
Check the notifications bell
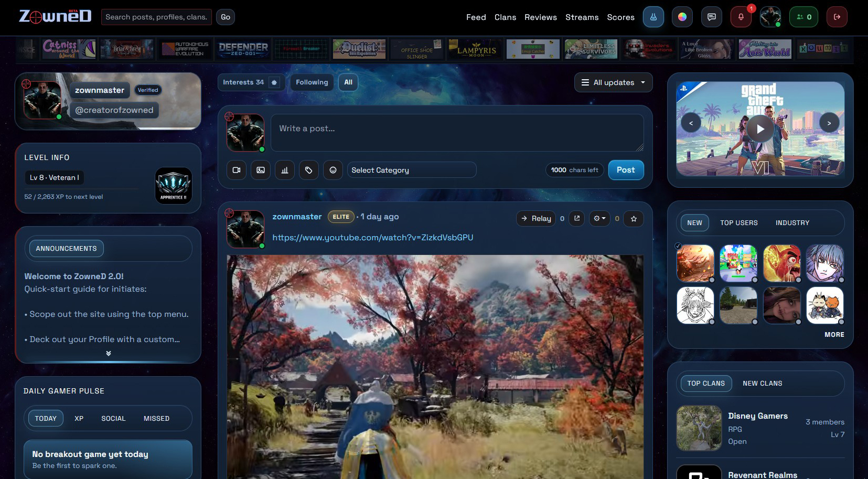[x=741, y=17]
